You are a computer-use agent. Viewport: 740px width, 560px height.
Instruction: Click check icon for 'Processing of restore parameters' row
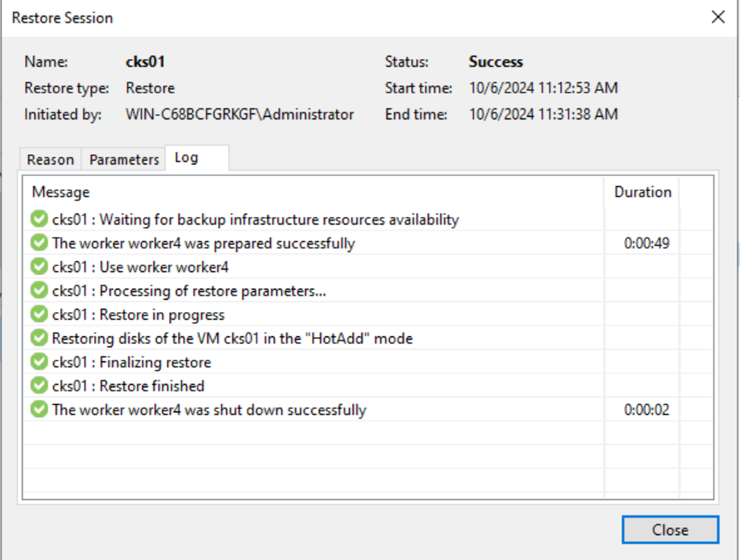coord(39,291)
